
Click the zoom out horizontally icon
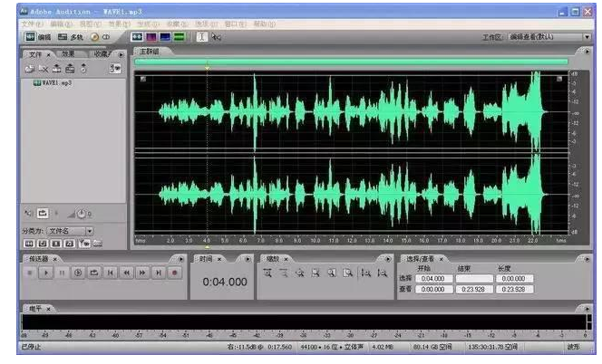[x=284, y=273]
